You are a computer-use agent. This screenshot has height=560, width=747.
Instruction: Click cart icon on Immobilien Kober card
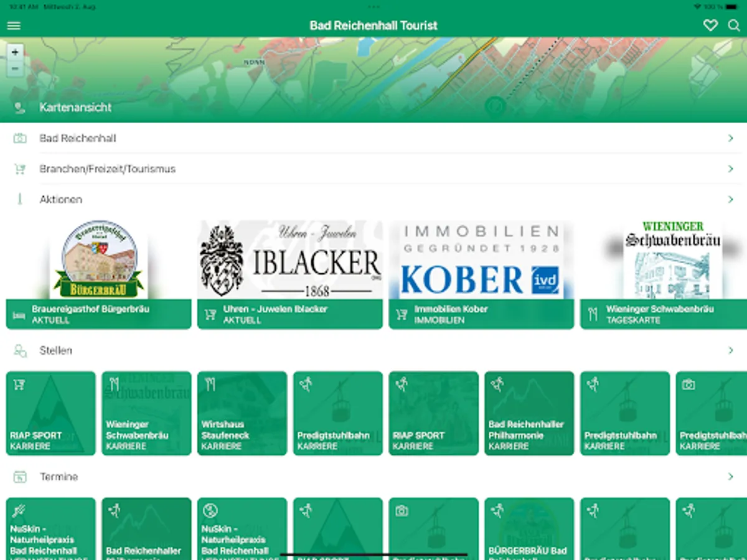402,315
